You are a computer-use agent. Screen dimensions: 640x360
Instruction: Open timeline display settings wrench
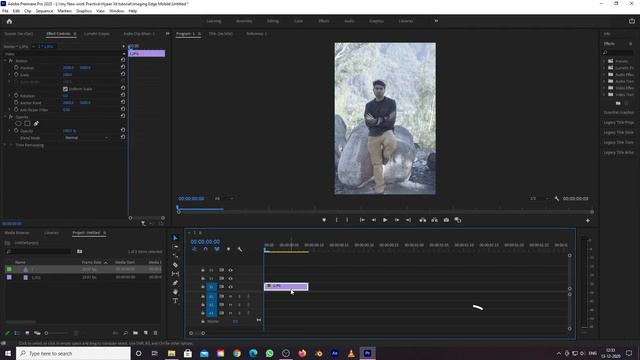click(x=240, y=249)
